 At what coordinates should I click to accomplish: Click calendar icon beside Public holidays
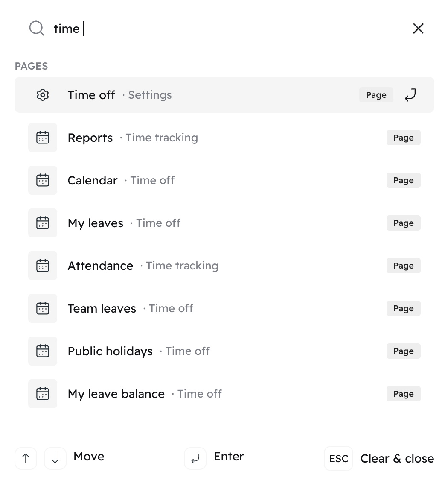click(x=43, y=351)
